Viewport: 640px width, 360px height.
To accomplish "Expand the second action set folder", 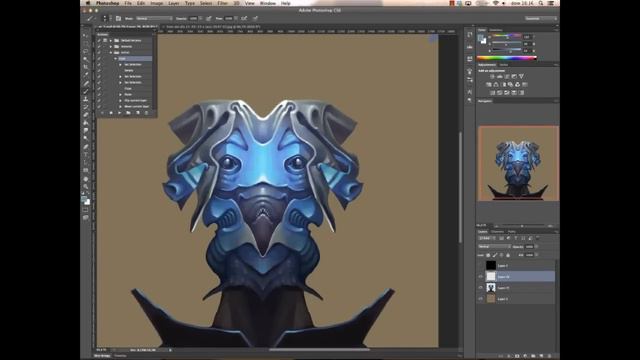I will (x=111, y=47).
